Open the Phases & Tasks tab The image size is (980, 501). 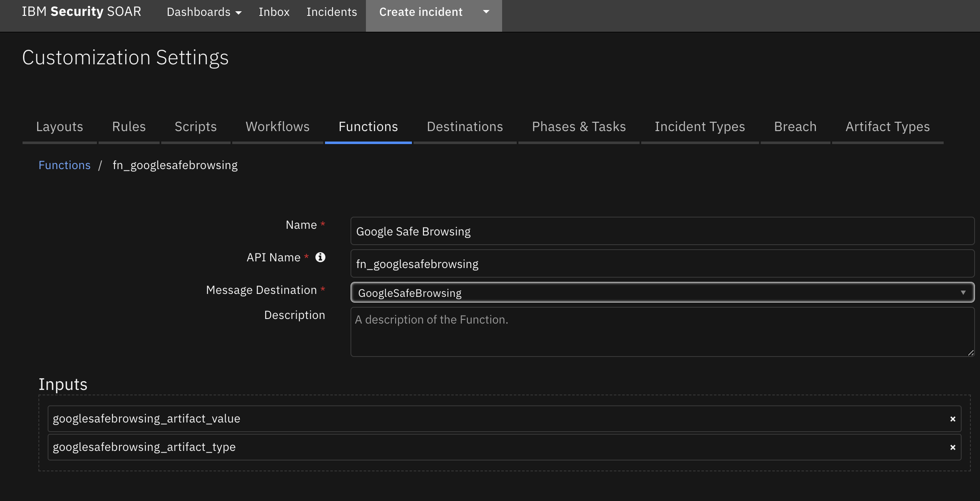point(579,127)
